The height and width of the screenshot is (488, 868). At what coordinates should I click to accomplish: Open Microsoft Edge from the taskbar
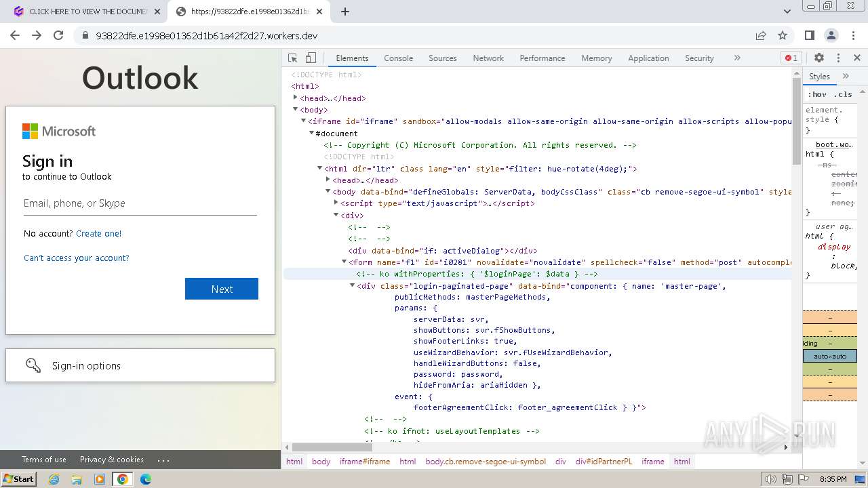pyautogui.click(x=146, y=479)
